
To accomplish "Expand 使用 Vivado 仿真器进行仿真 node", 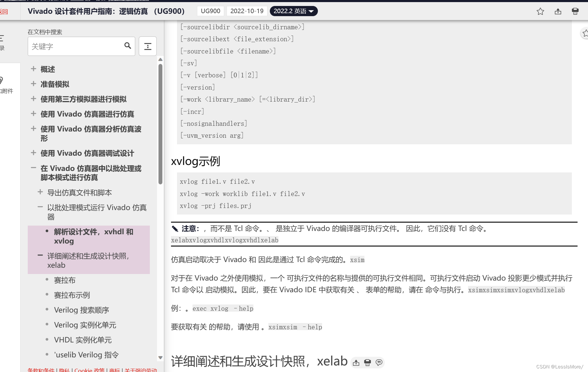I will point(33,114).
